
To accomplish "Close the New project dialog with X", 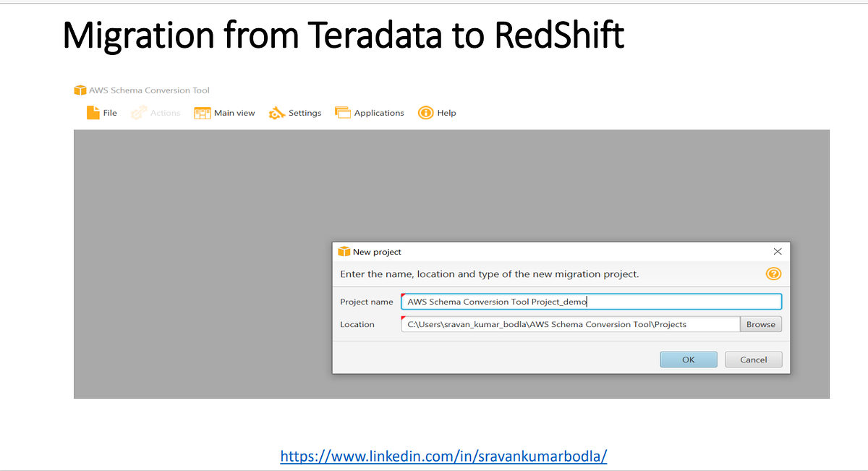I will coord(778,251).
